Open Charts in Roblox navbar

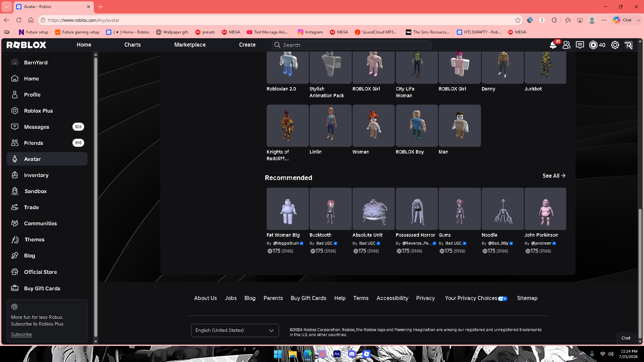click(x=132, y=45)
